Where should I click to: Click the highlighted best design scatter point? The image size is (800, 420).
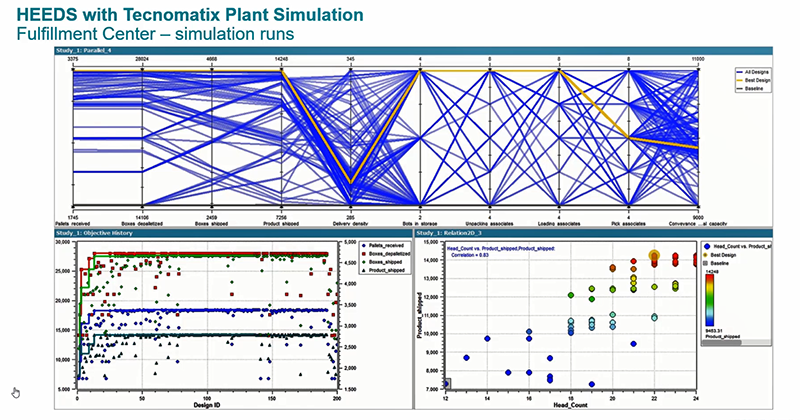tap(655, 257)
